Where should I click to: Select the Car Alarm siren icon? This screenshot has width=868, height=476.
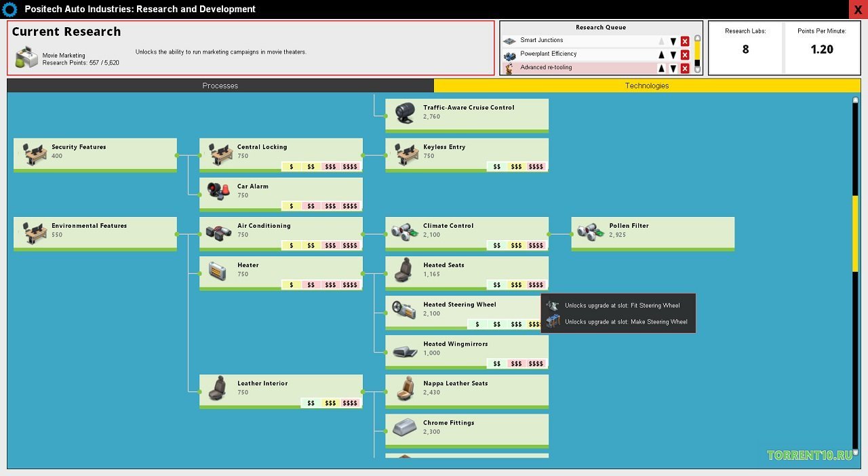pos(218,191)
